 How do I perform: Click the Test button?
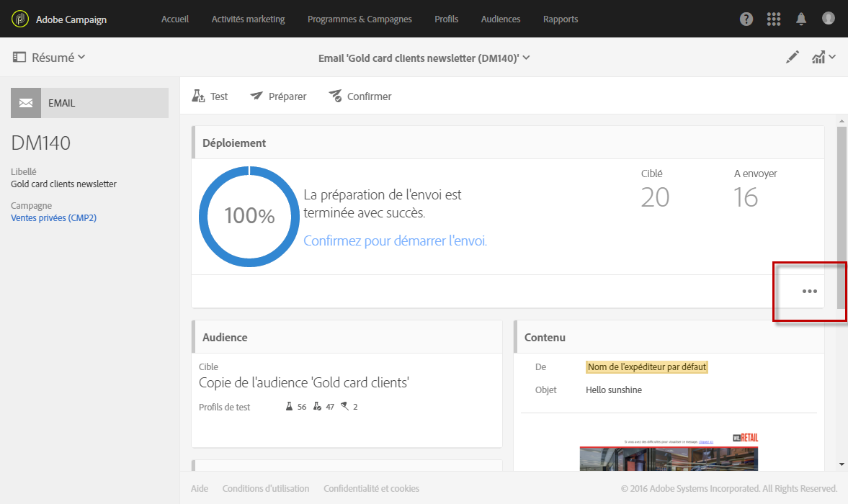coord(210,96)
